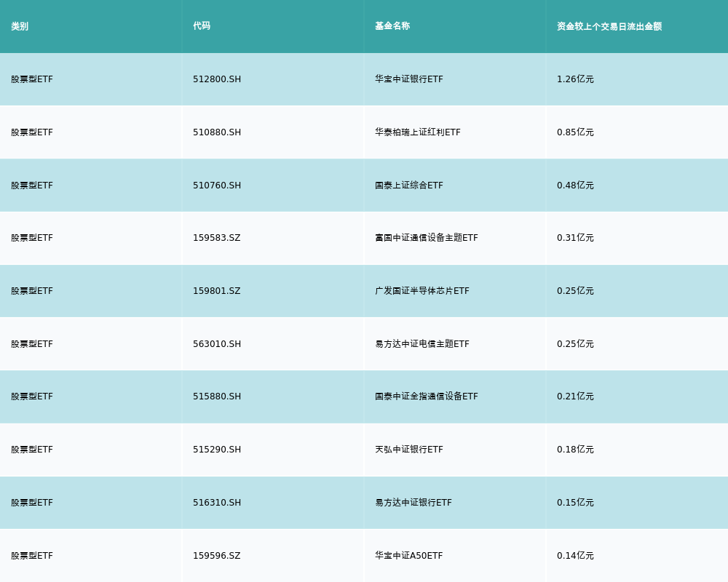The image size is (728, 582).
Task: Click fund name 国泰上证综合ETF
Action: (409, 186)
